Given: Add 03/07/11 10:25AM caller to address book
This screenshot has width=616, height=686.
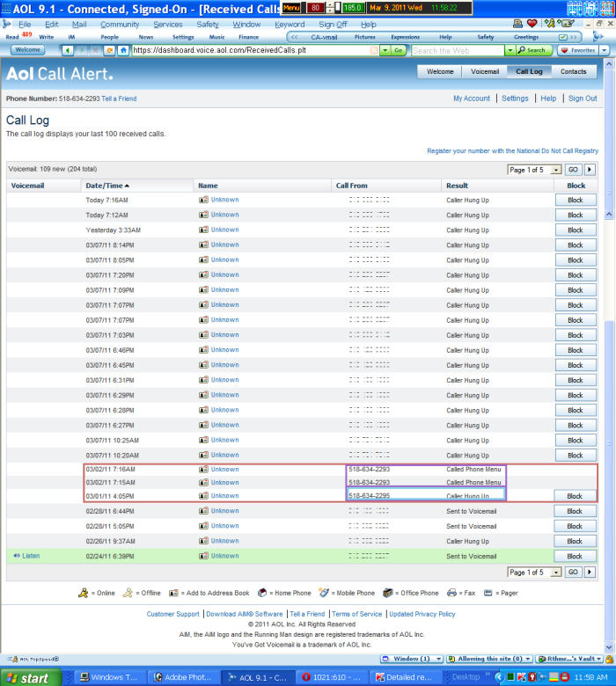Looking at the screenshot, I should 203,440.
